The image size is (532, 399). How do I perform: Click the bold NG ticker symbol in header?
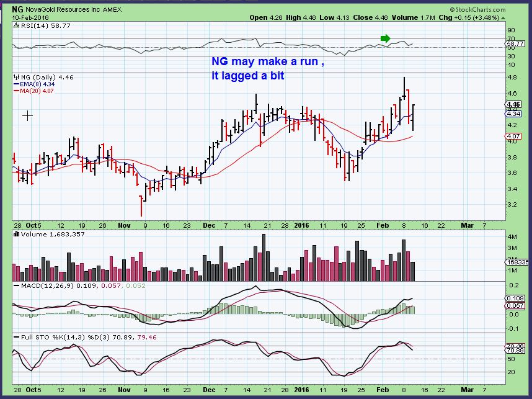pyautogui.click(x=17, y=9)
